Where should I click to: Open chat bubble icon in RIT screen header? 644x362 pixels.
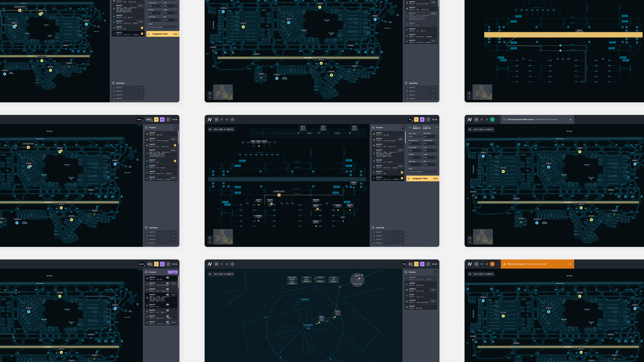[x=428, y=119]
